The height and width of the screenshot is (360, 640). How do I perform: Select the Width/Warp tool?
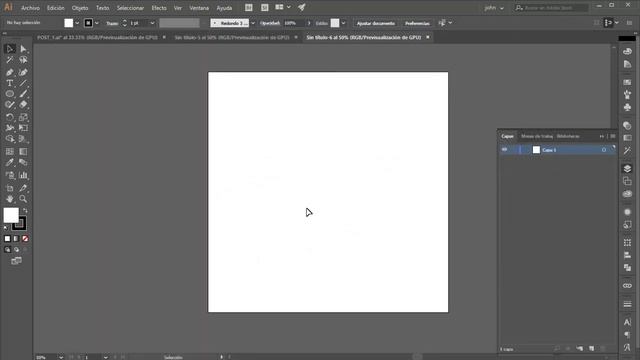[9, 128]
